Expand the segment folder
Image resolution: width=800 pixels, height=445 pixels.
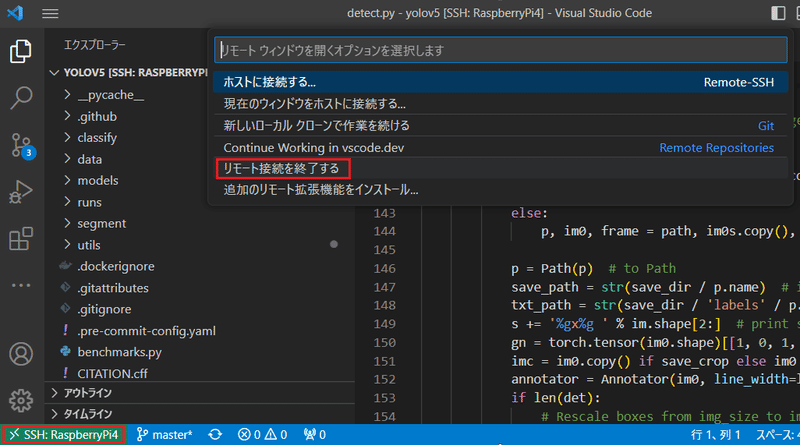pyautogui.click(x=102, y=224)
